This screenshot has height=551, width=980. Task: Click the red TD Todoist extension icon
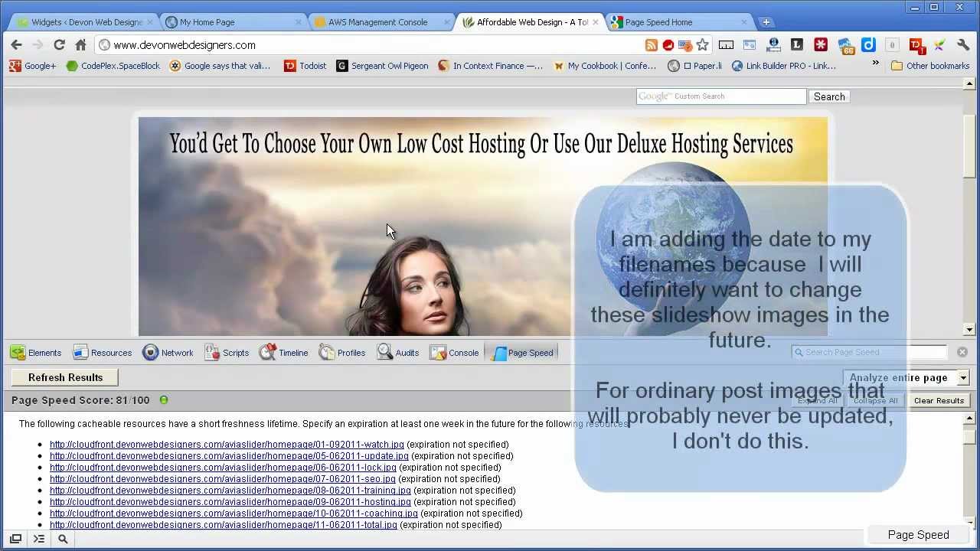click(916, 46)
